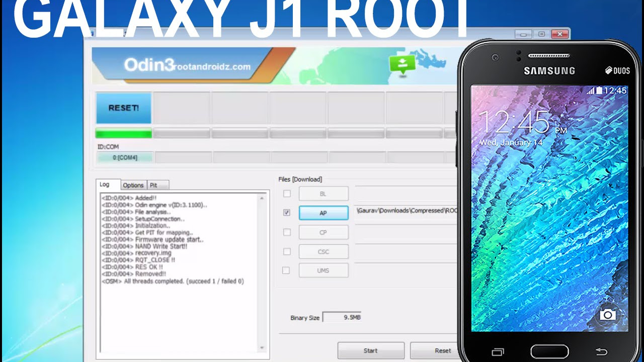Click the Files [Download] label
This screenshot has width=644, height=362.
[300, 179]
